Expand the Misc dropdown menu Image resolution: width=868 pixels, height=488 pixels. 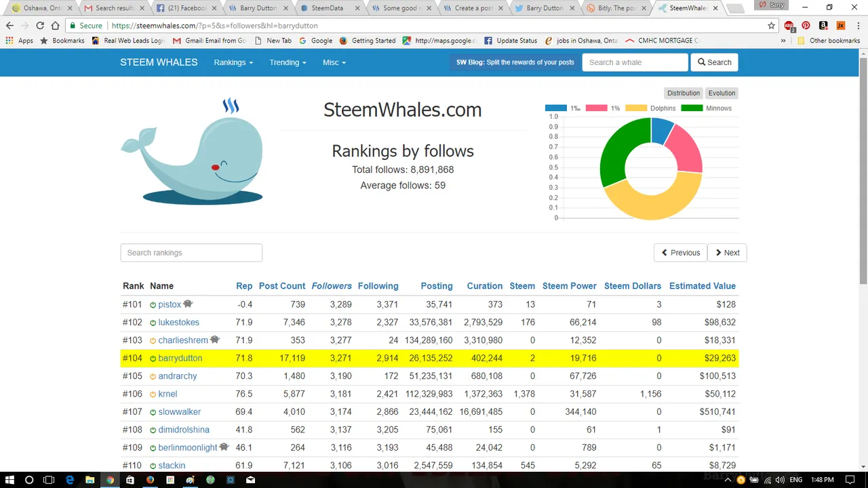tap(334, 62)
